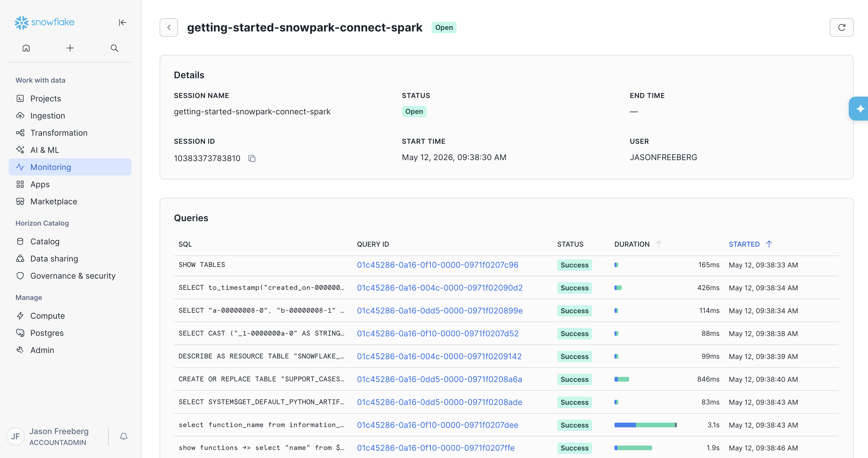Click the Compute lightning icon
The image size is (868, 458).
[20, 316]
